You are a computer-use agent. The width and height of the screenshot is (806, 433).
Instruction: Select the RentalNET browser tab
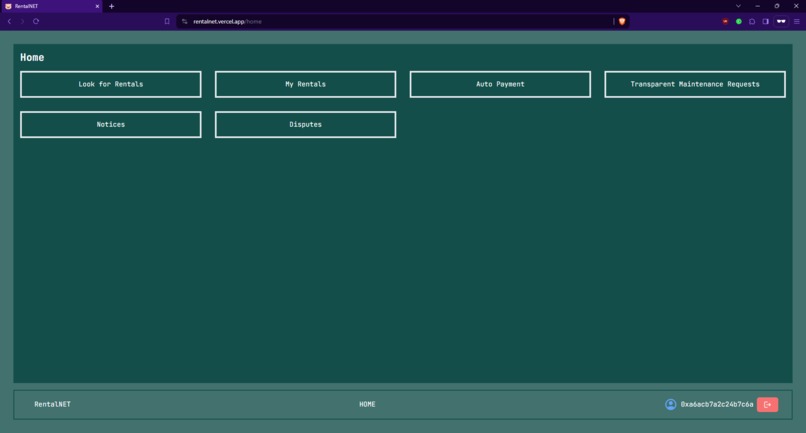(51, 6)
